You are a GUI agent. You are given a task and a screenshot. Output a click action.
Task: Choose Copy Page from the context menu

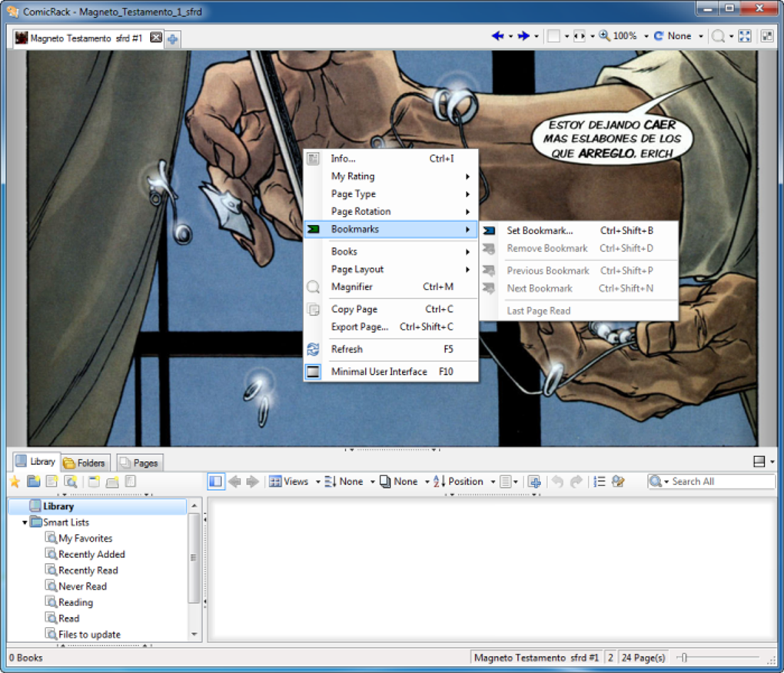[391, 310]
